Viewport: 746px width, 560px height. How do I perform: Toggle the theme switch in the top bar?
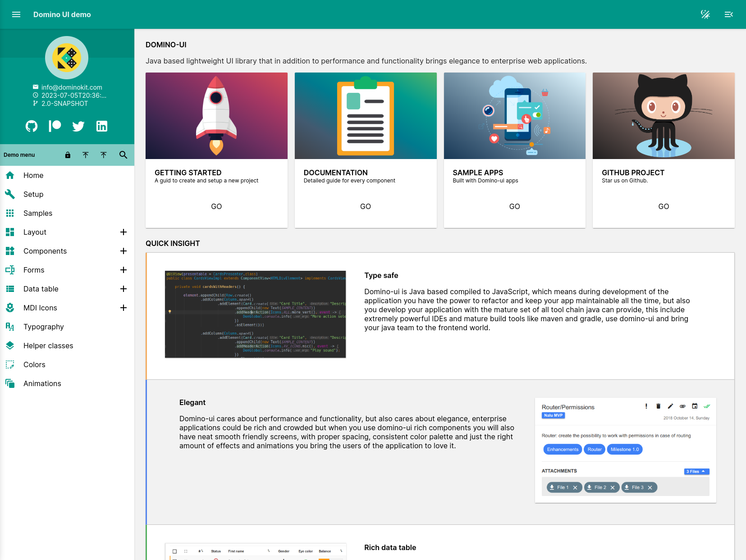[x=705, y=14]
